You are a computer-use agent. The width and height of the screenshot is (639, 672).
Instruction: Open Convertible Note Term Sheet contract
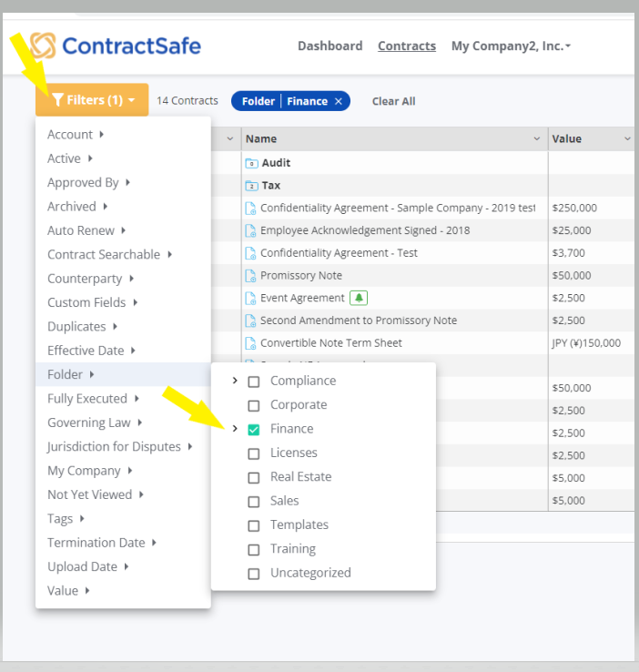tap(331, 343)
